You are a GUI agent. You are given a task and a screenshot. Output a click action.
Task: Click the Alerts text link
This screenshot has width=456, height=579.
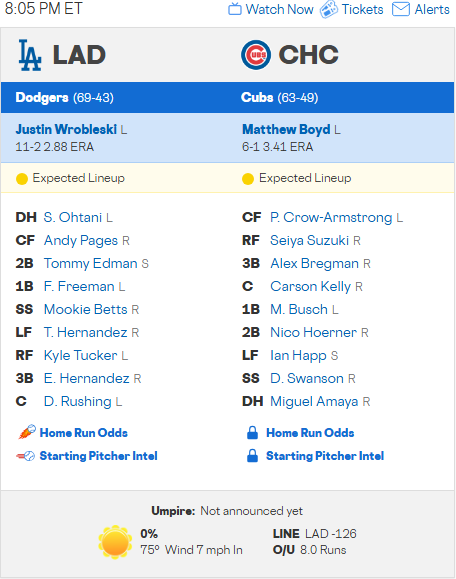pyautogui.click(x=432, y=9)
